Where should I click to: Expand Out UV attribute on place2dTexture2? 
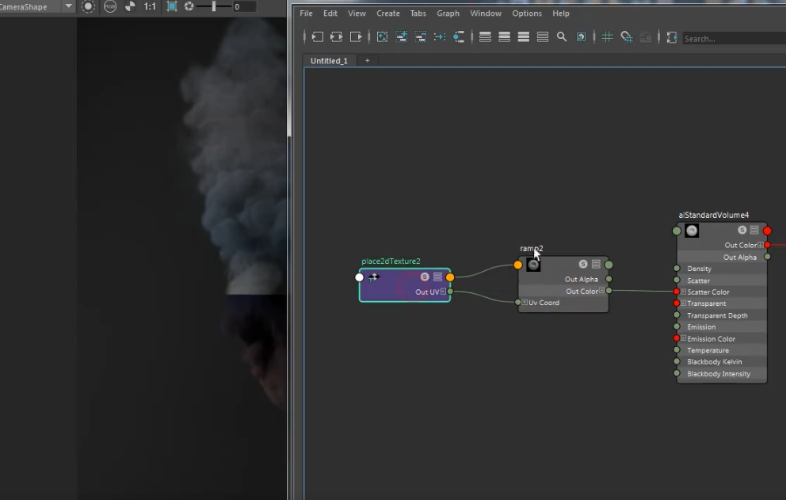point(443,291)
